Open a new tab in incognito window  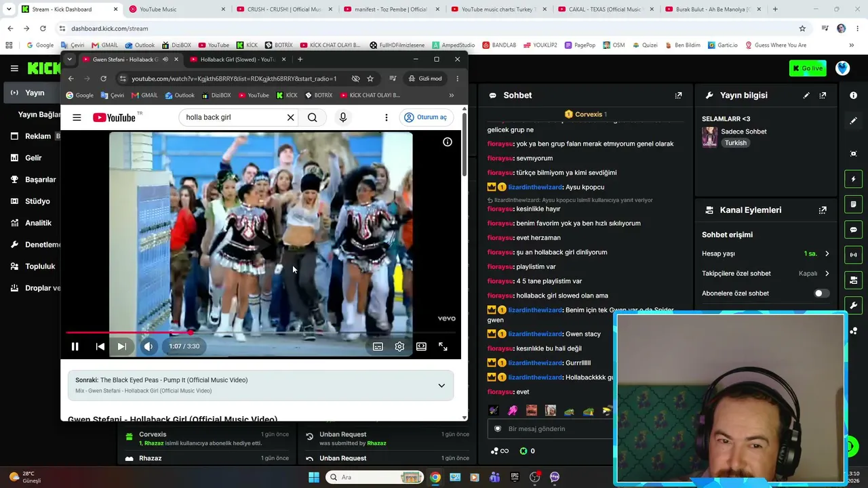click(x=300, y=59)
